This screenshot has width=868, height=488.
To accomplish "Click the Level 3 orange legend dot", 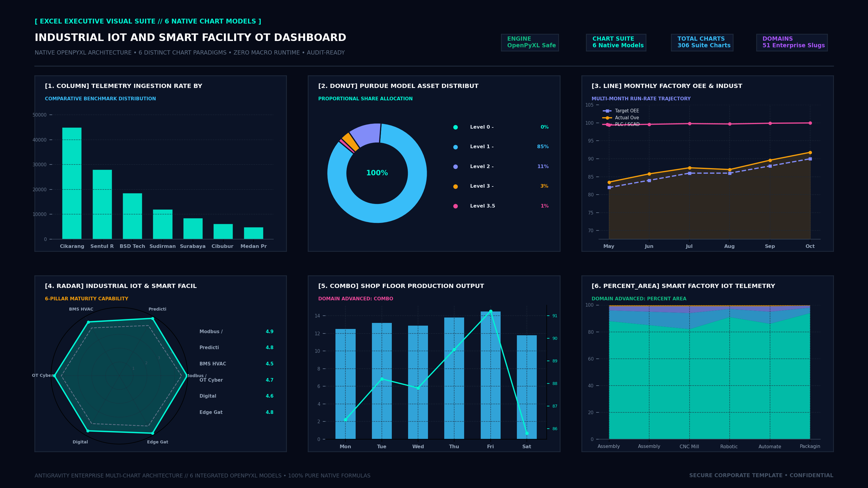I will click(456, 186).
